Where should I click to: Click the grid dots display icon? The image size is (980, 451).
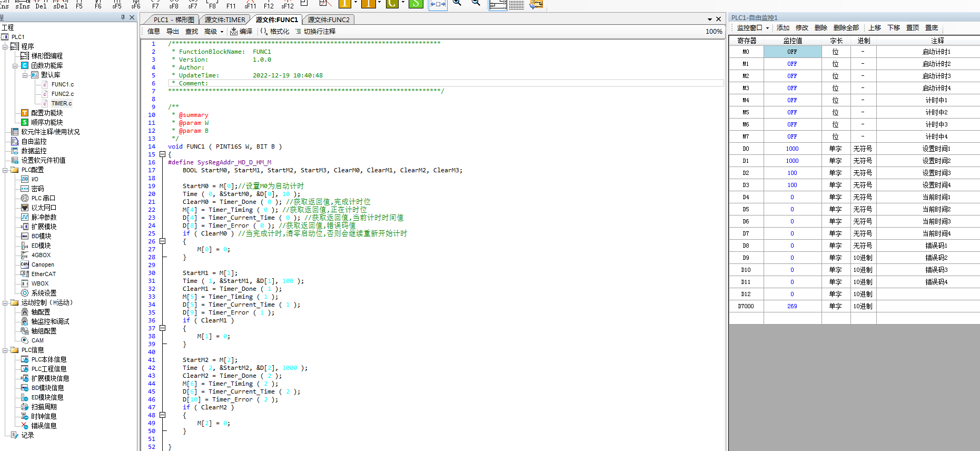(x=517, y=5)
